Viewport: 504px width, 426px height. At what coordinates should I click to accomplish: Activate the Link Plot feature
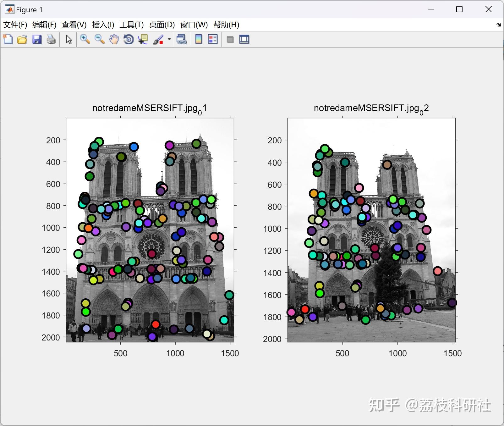point(182,39)
